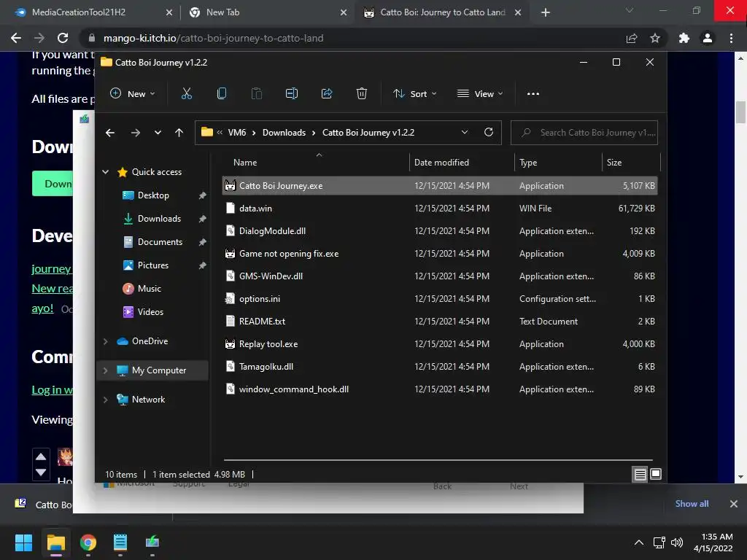
Task: Click the share page icon in address bar
Action: coord(632,38)
